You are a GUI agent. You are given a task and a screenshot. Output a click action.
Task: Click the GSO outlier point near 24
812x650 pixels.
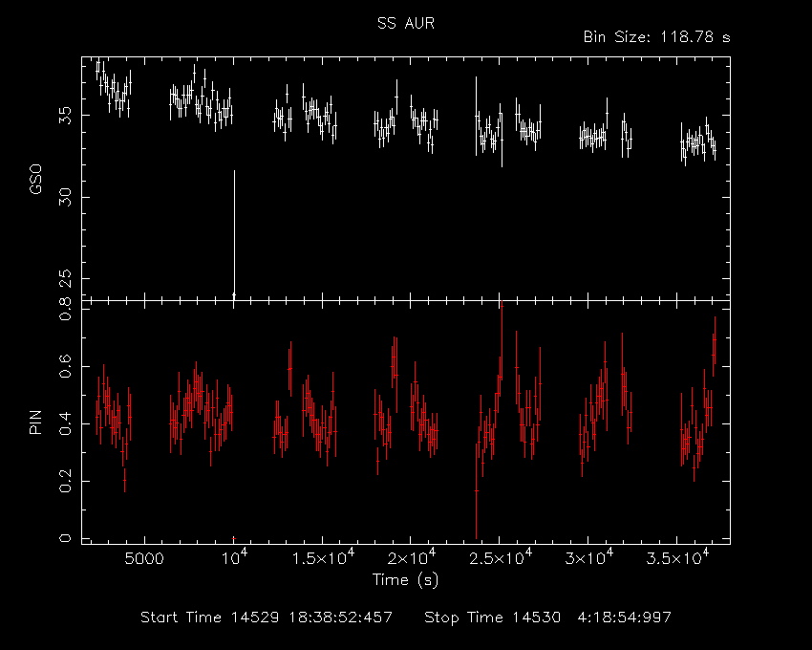tap(234, 295)
